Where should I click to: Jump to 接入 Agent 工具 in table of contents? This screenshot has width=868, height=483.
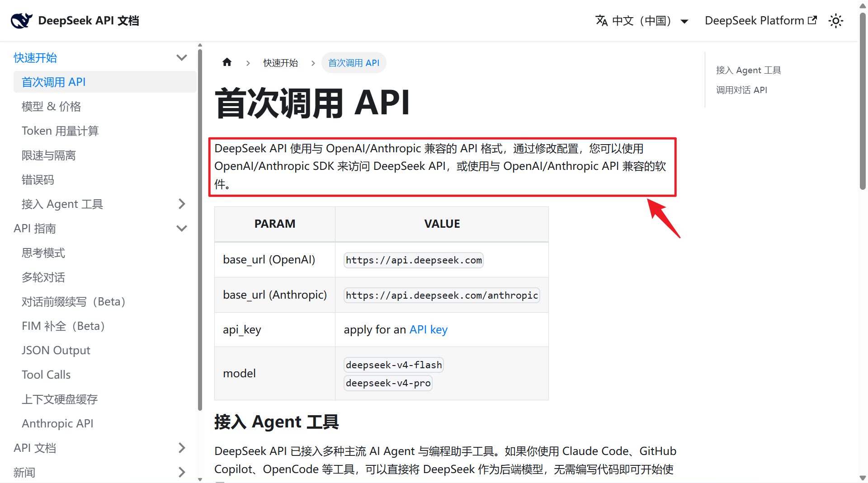click(749, 70)
